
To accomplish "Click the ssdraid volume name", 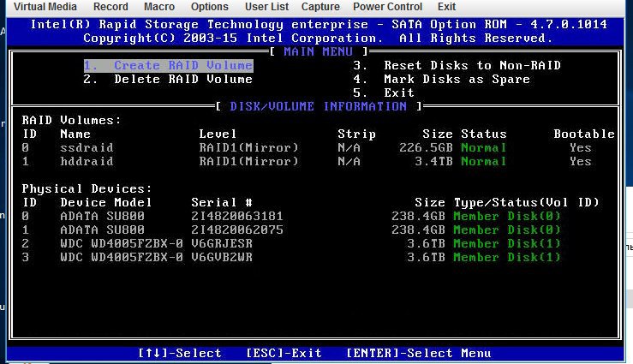I will [x=87, y=147].
